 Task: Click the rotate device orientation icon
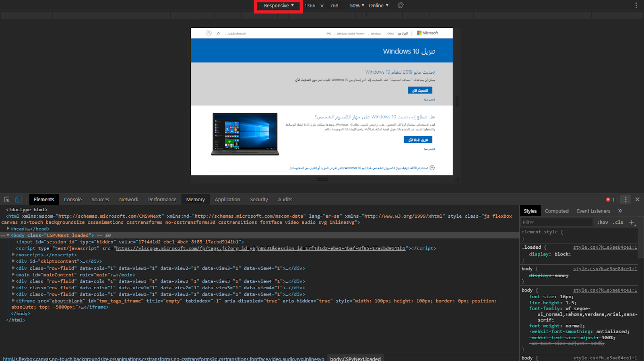click(400, 5)
